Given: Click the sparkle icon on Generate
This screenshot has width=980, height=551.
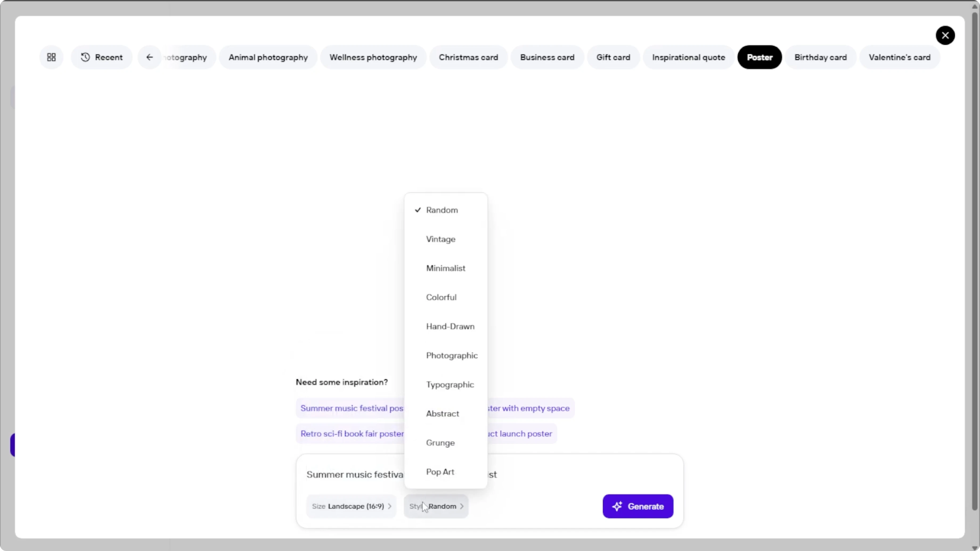Looking at the screenshot, I should (x=617, y=506).
